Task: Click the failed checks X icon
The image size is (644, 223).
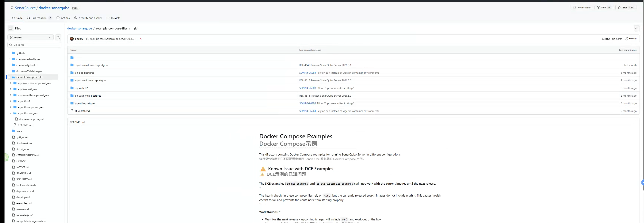Action: (x=140, y=39)
